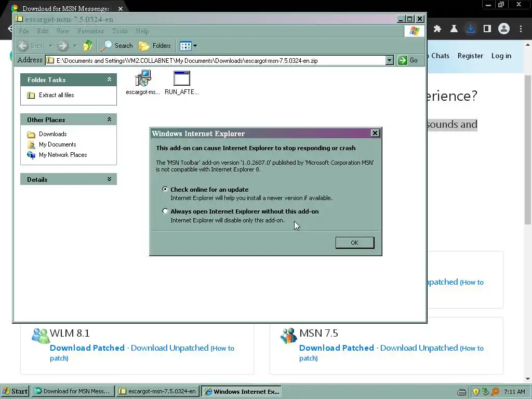Image resolution: width=532 pixels, height=399 pixels.
Task: Click MSN 7.5 Download Patched link
Action: (337, 348)
